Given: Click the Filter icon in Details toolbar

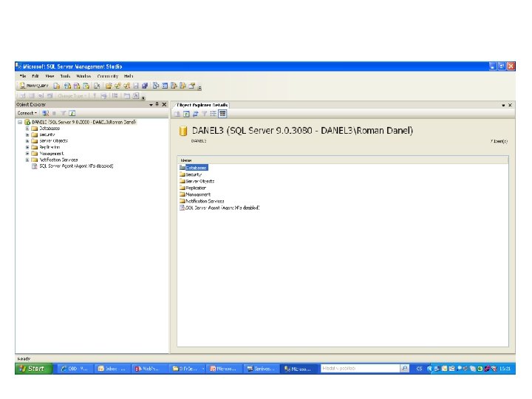Looking at the screenshot, I should 204,114.
